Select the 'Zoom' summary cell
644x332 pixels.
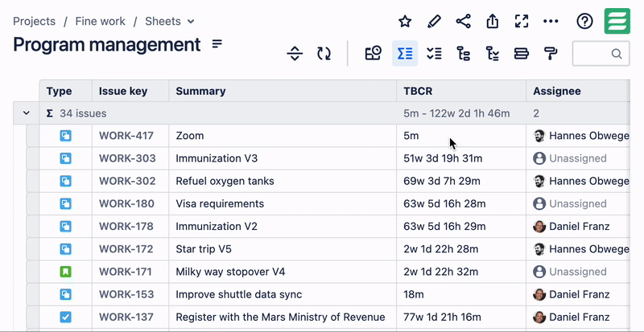283,136
